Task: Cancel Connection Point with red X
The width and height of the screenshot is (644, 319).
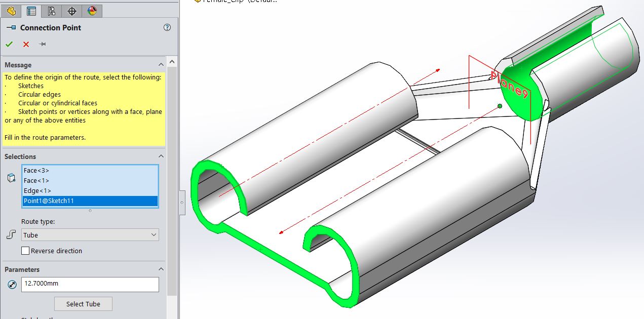Action: [x=26, y=45]
